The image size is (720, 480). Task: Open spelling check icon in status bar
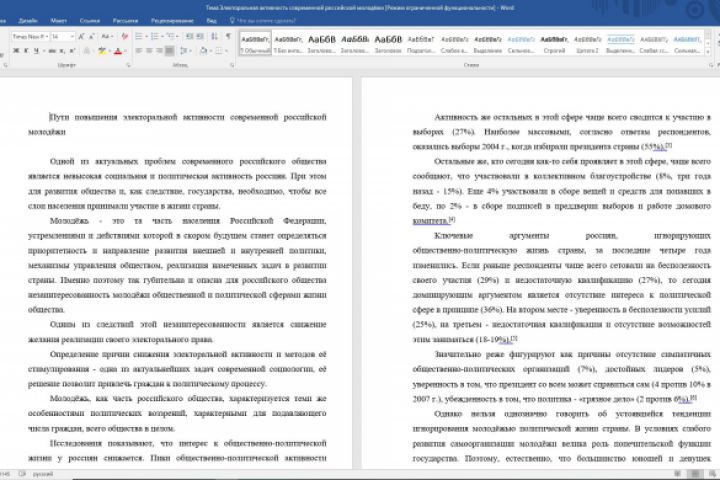point(22,474)
